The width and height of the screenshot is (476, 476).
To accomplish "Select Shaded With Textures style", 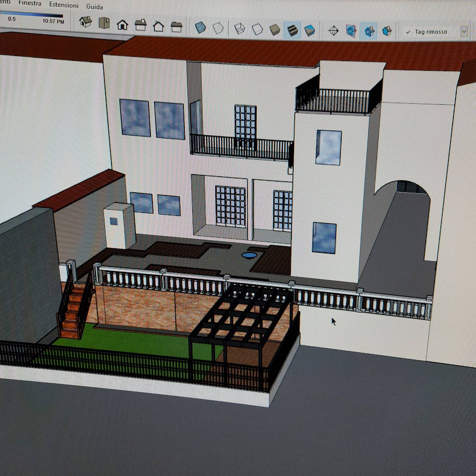I will (292, 30).
